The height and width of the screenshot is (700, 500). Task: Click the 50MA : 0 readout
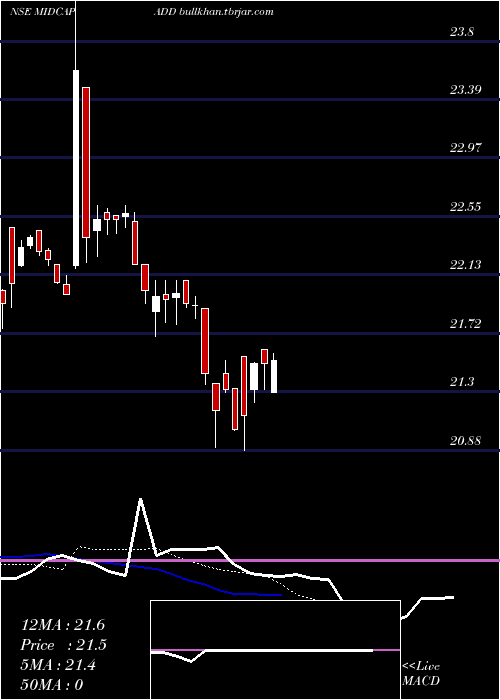52,685
